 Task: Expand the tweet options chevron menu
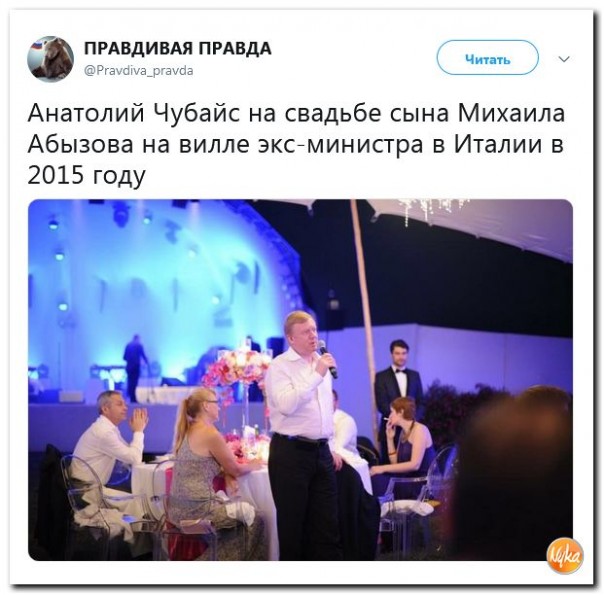click(564, 59)
